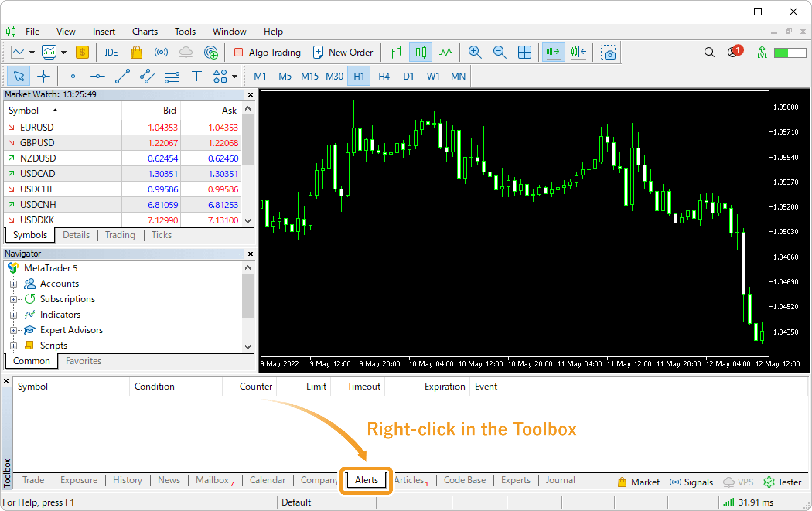Viewport: 812px width, 511px height.
Task: Take a chart screenshot with camera icon
Action: pos(608,52)
